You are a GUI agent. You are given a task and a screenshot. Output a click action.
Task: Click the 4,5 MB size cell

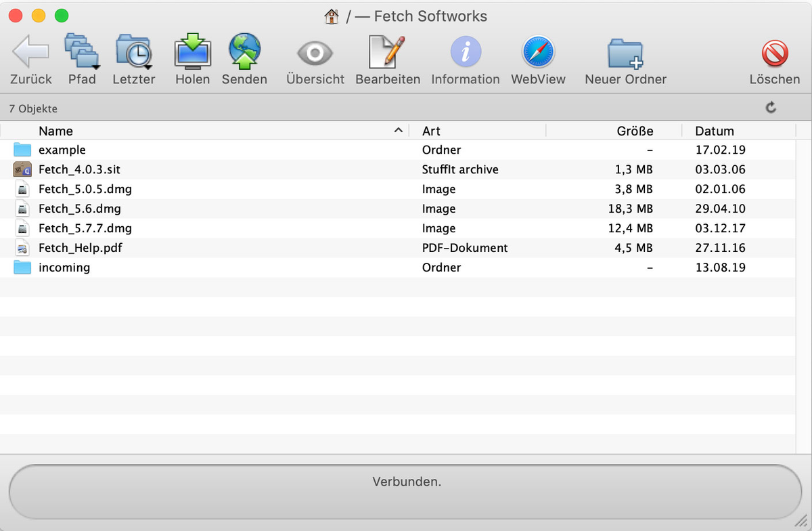634,248
